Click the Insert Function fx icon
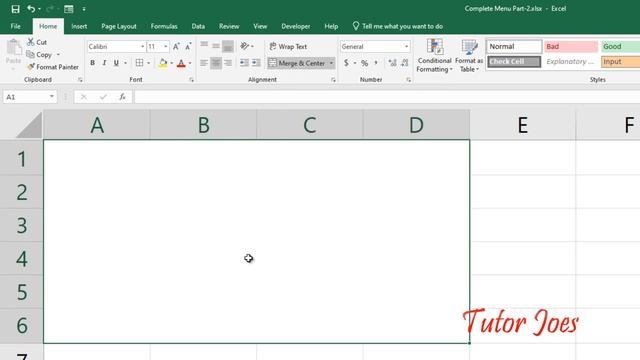640x360 pixels. (122, 97)
